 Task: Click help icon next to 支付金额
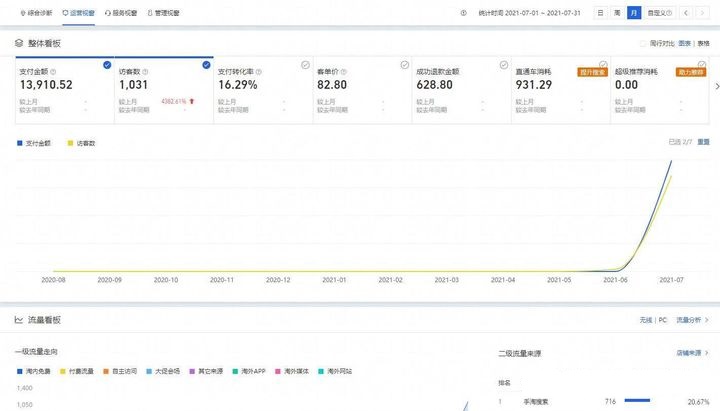[53, 72]
